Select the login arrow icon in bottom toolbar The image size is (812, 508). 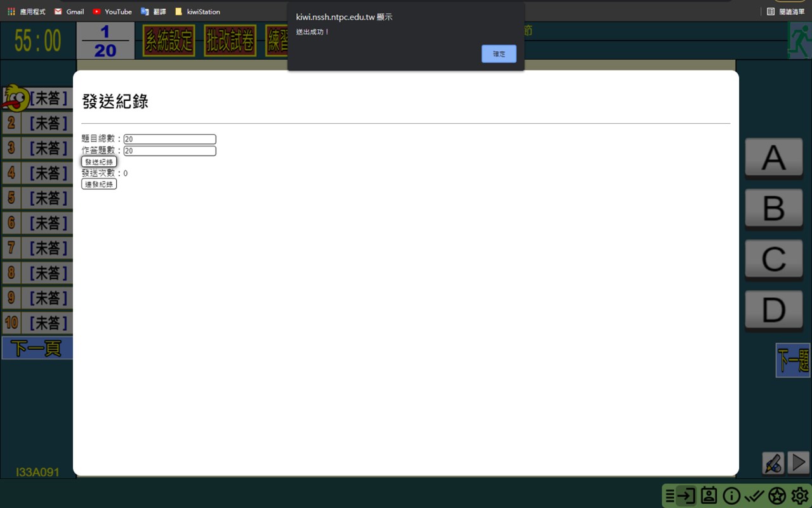[x=686, y=496]
